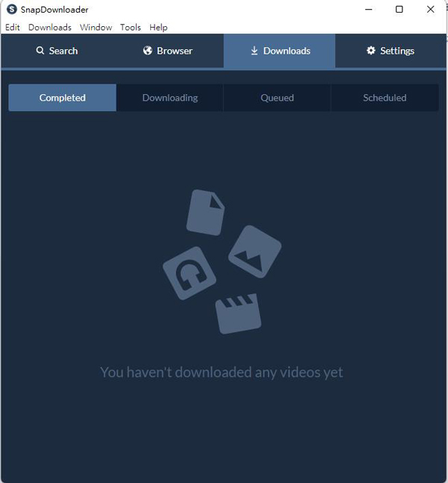Screen dimensions: 448x483
Task: Open the Help menu
Action: coord(158,28)
